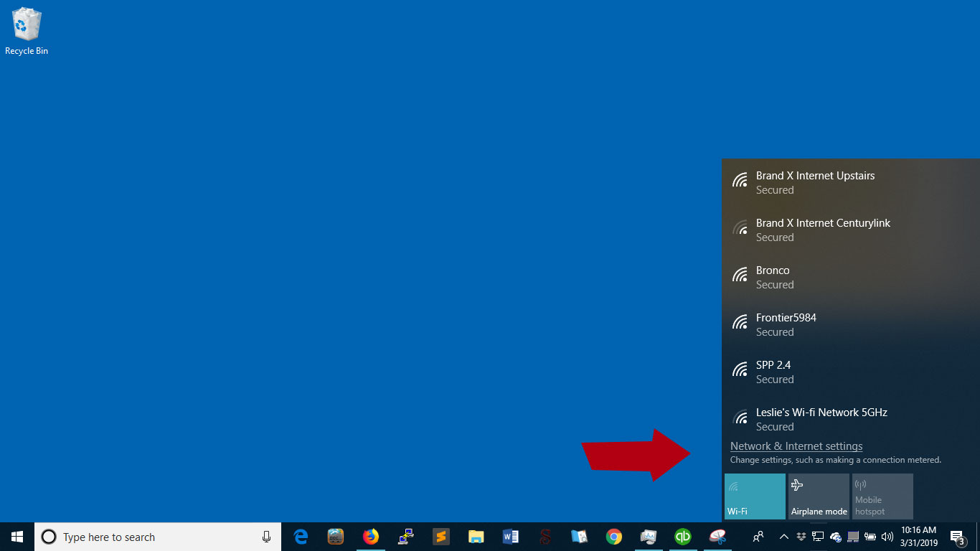Pick Leslie's Wi-fi Network 5GHz
The width and height of the screenshot is (980, 551).
coord(851,418)
